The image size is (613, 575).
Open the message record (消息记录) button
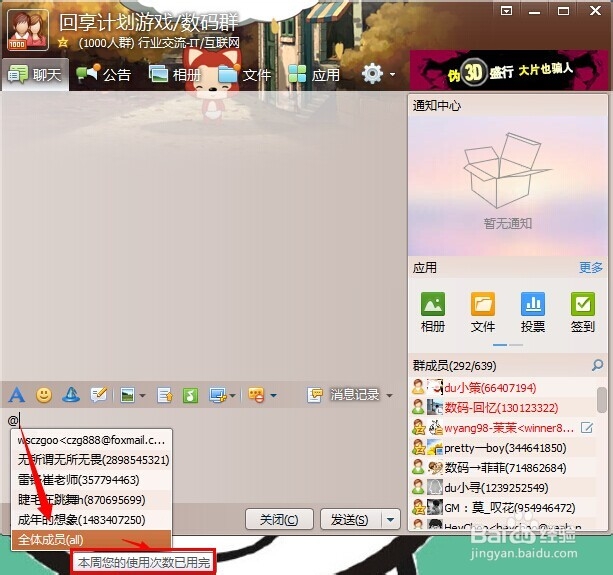343,395
